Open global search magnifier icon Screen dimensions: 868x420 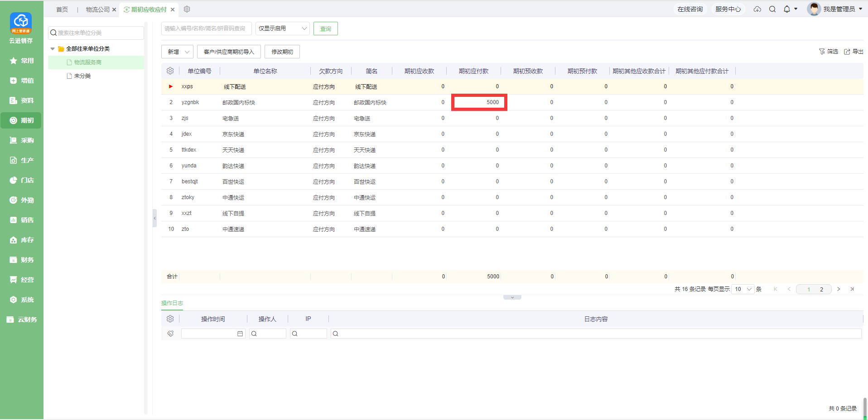pos(772,9)
